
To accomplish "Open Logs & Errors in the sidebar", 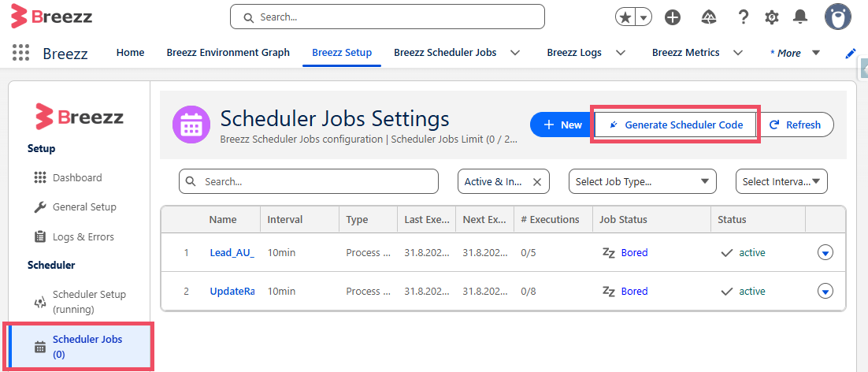I will point(74,237).
